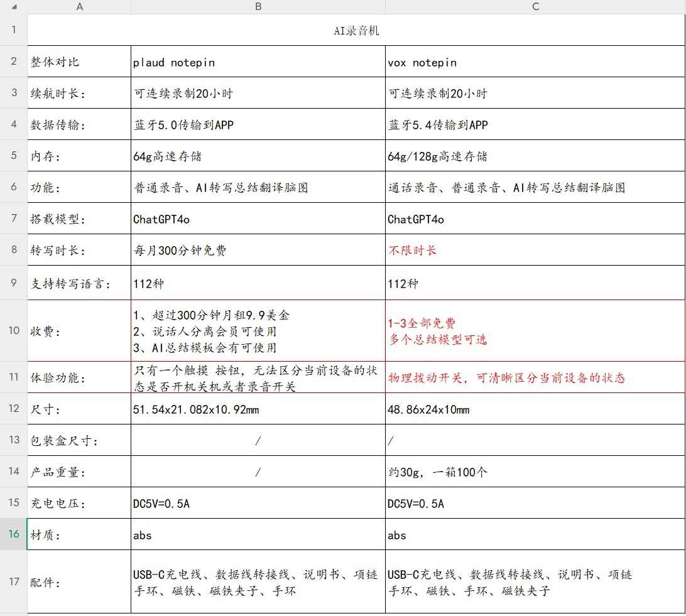Viewport: 686px width, 616px height.
Task: Select cell 功能：
Action: [x=79, y=187]
